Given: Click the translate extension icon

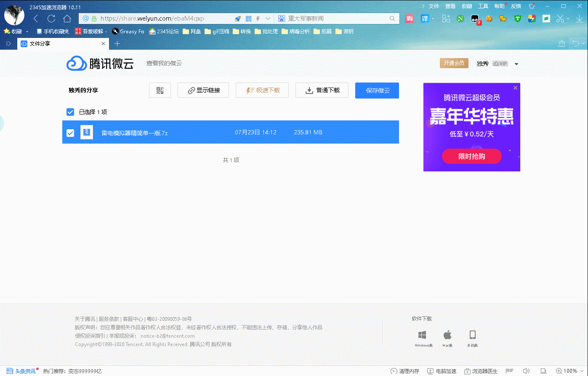Looking at the screenshot, I should 425,19.
